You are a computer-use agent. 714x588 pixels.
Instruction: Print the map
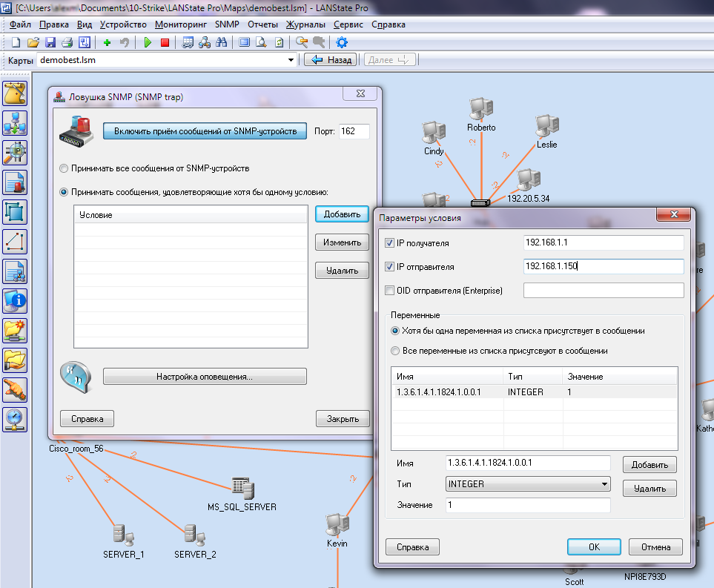67,42
